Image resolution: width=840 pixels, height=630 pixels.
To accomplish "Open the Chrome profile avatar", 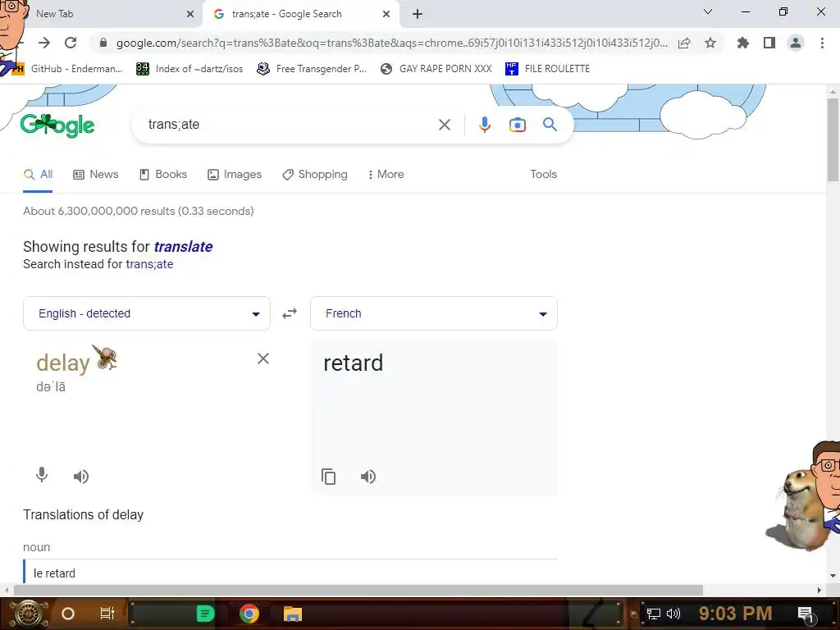I will click(796, 43).
